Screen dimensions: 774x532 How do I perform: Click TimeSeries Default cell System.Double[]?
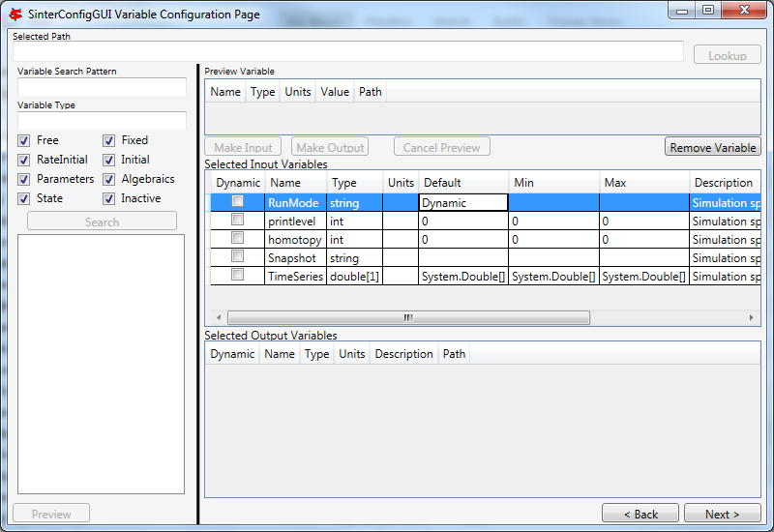pos(463,277)
